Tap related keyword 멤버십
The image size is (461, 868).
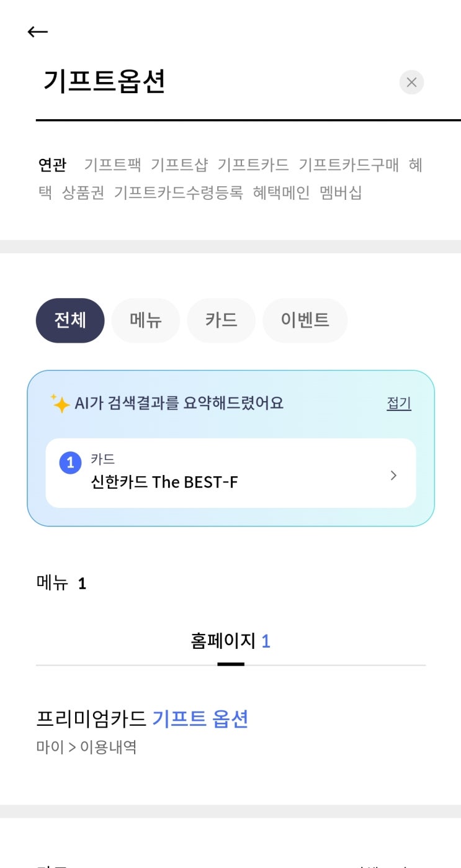pyautogui.click(x=341, y=192)
